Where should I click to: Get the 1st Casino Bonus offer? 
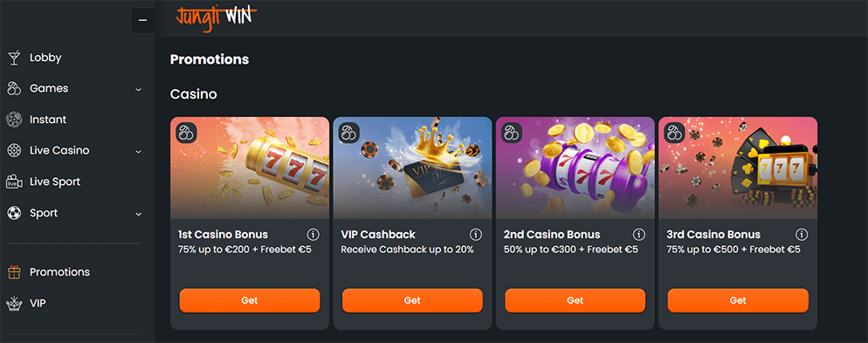pos(250,300)
